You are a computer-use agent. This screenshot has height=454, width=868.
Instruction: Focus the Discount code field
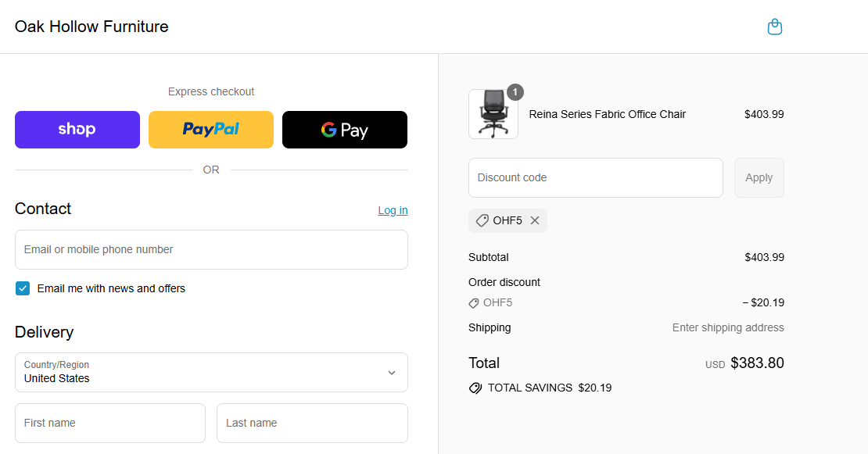pyautogui.click(x=595, y=178)
